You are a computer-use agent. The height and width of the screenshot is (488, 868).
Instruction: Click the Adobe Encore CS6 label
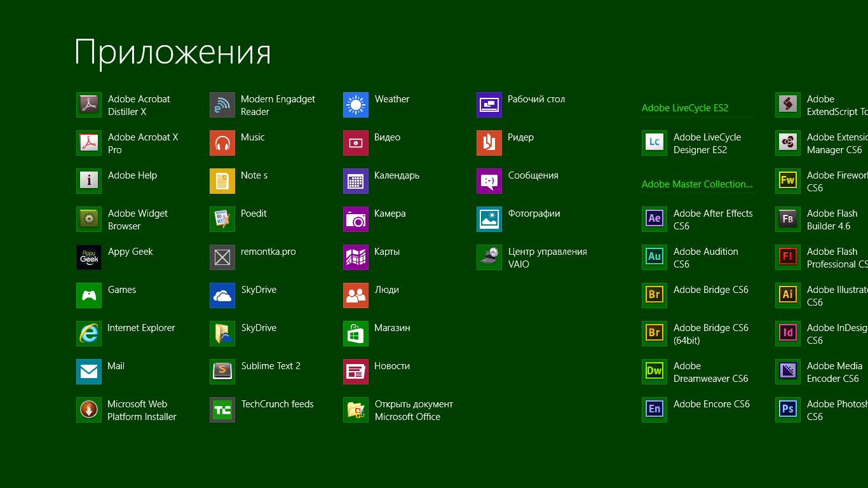tap(712, 404)
